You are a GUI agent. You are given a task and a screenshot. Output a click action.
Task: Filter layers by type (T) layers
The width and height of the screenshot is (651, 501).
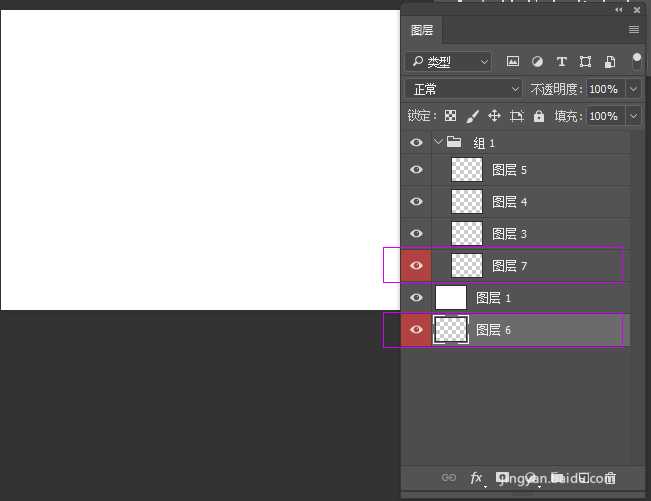[x=561, y=62]
